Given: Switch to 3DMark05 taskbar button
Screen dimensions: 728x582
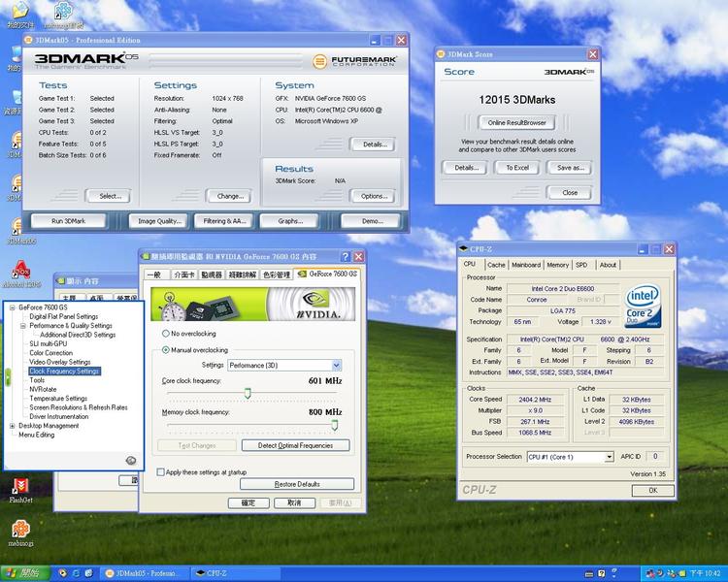Looking at the screenshot, I should (144, 573).
